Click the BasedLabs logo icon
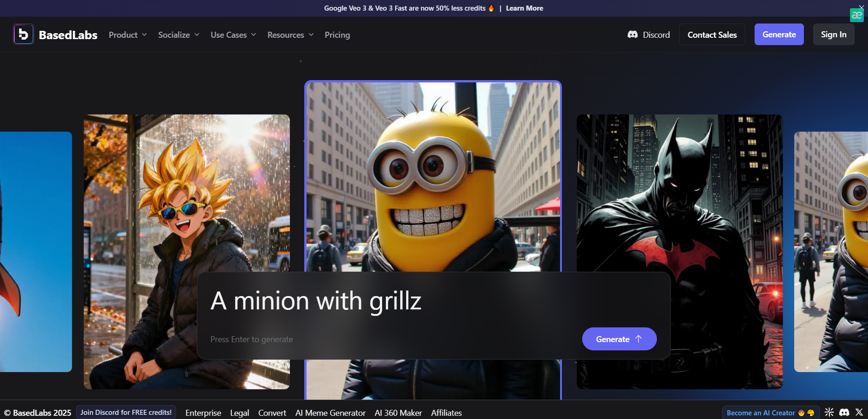The width and height of the screenshot is (868, 419). pos(24,35)
